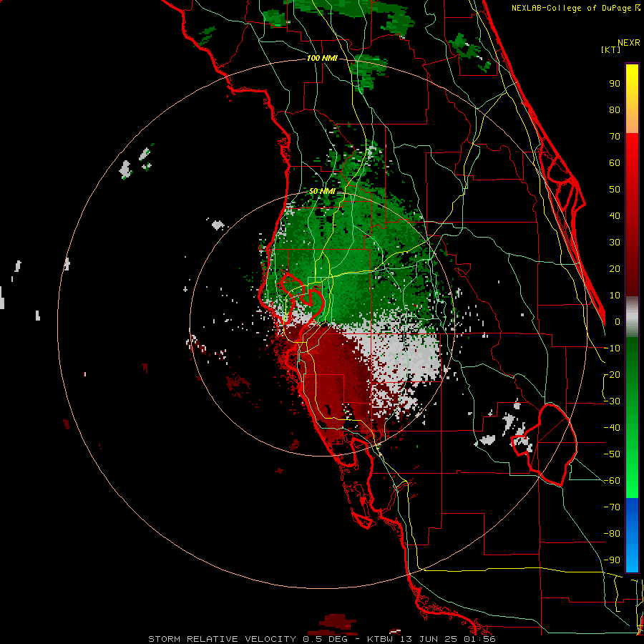Click the "-10" value on the velocity scale

pos(612,348)
